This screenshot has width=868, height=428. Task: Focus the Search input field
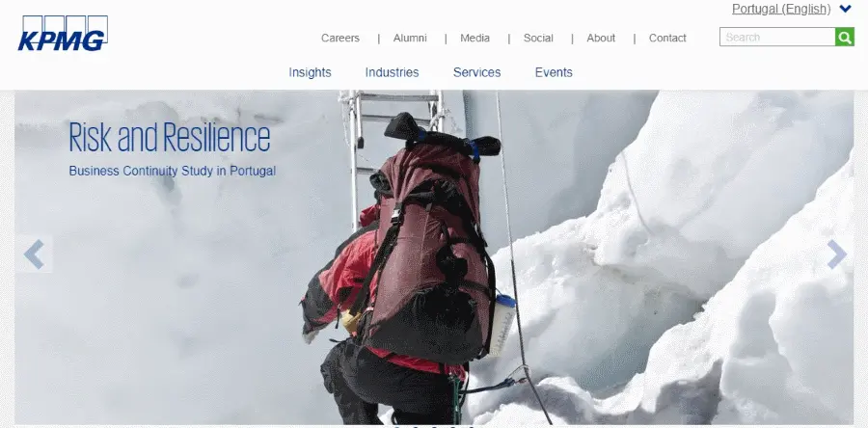tap(777, 37)
